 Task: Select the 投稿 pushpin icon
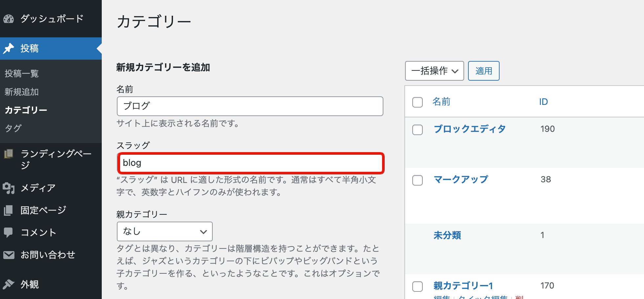9,48
